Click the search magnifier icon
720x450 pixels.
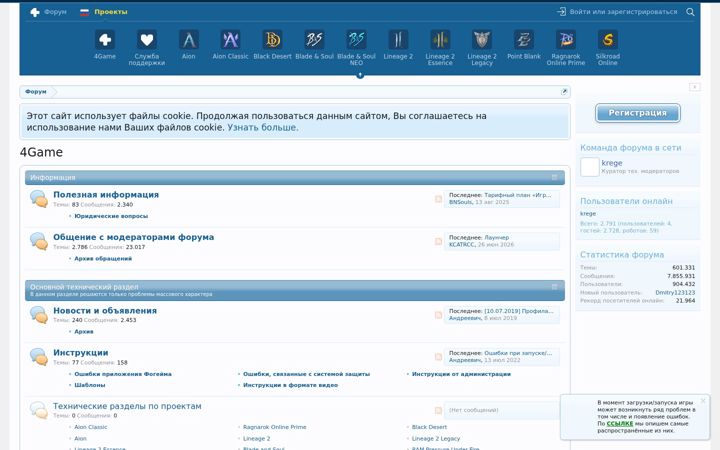[x=690, y=12]
